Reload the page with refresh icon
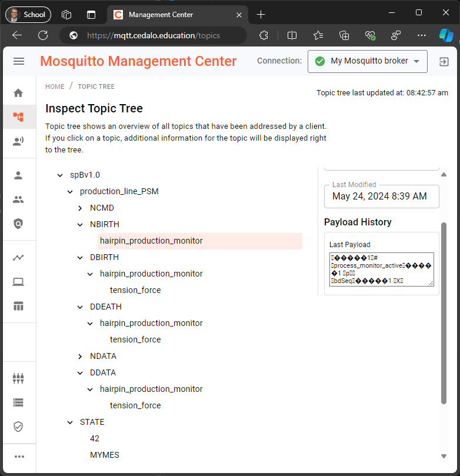The width and height of the screenshot is (460, 476). click(43, 35)
